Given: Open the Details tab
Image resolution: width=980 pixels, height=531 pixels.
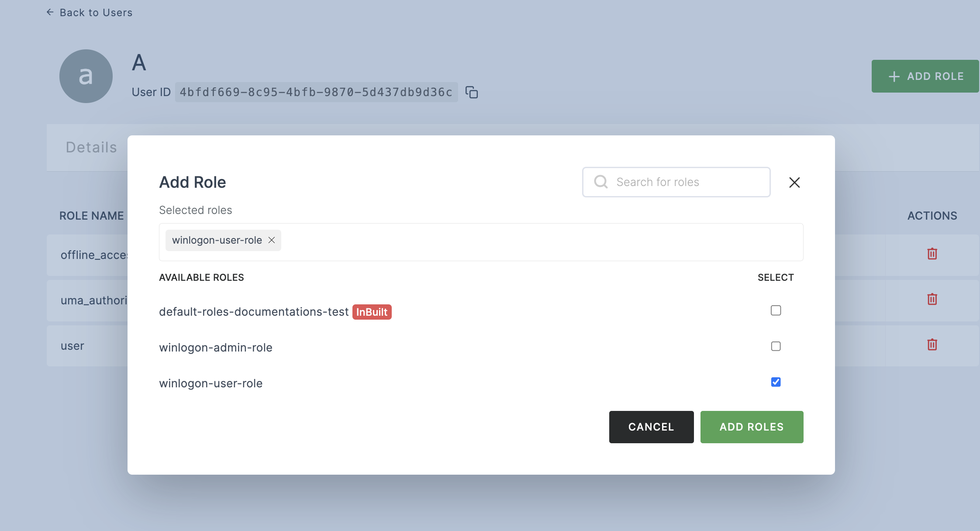Looking at the screenshot, I should click(x=91, y=146).
